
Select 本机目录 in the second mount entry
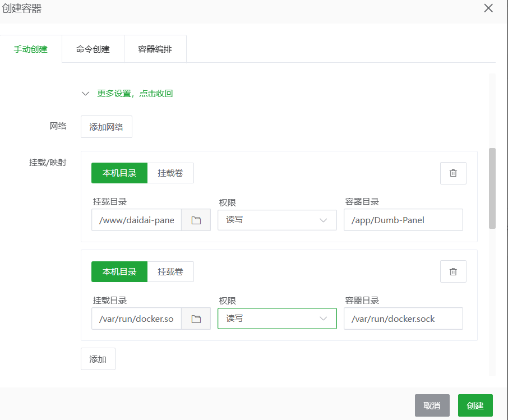click(119, 272)
